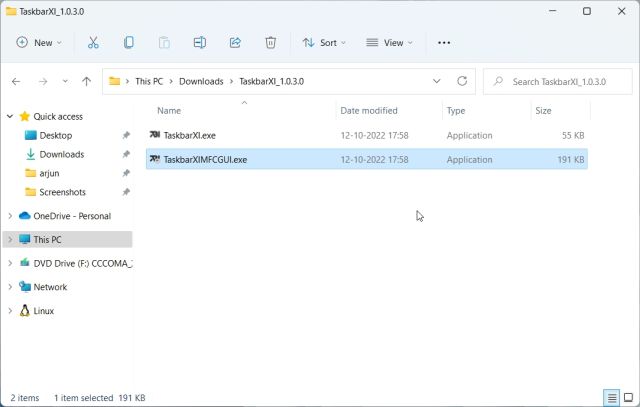Open the Sort dropdown menu
Screen dimensions: 640x407
(x=324, y=43)
